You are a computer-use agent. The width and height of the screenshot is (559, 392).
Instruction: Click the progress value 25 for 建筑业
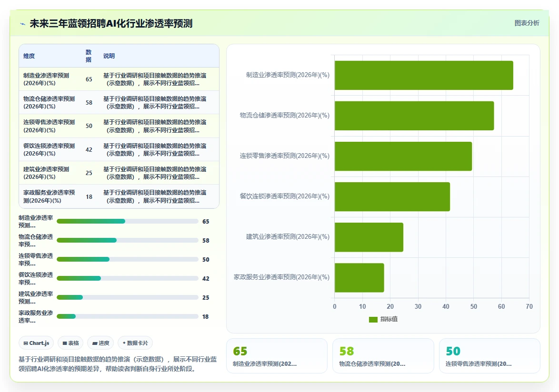(x=206, y=298)
